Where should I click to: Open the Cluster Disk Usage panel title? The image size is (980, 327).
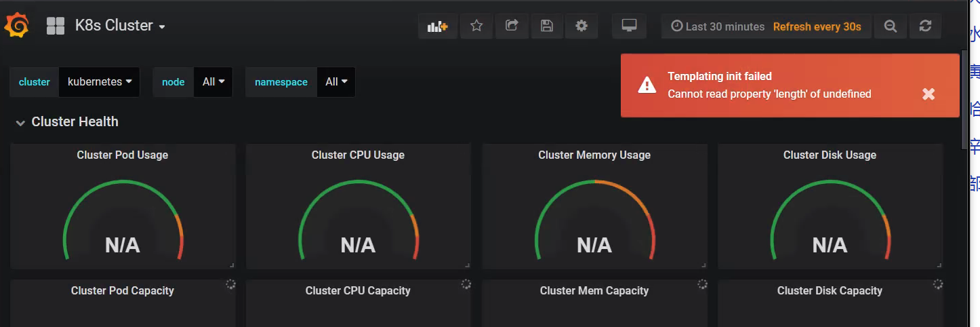[x=830, y=155]
